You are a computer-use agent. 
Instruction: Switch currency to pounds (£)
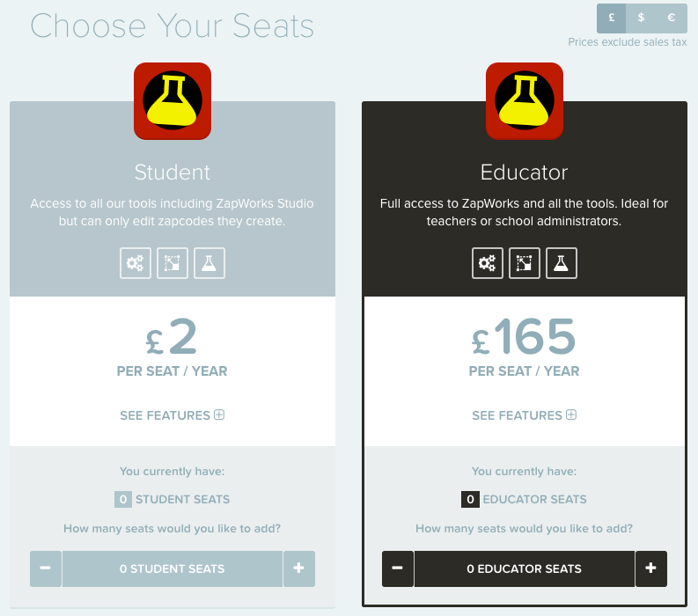tap(611, 18)
